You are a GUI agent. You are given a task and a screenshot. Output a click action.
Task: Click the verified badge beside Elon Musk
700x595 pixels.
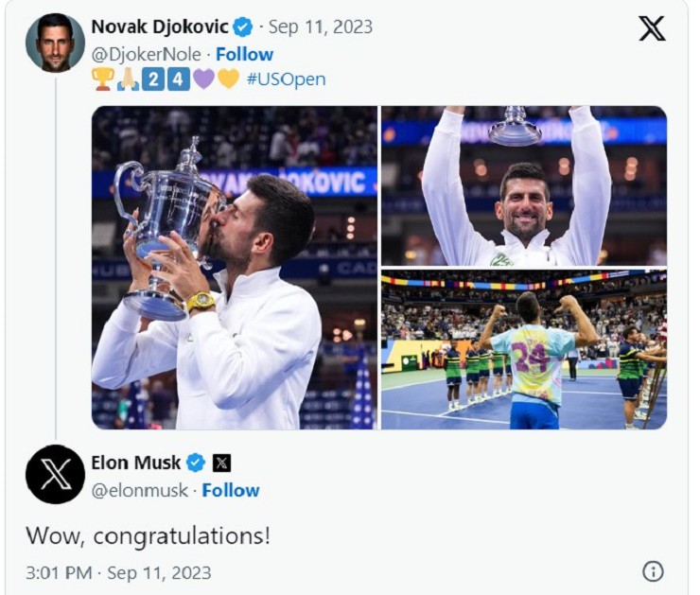196,463
